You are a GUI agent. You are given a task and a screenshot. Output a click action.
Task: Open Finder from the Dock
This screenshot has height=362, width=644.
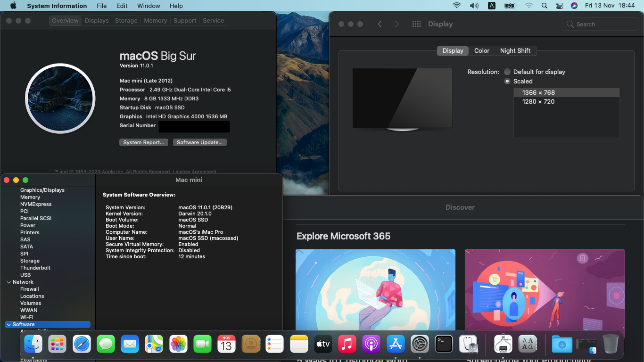click(33, 344)
